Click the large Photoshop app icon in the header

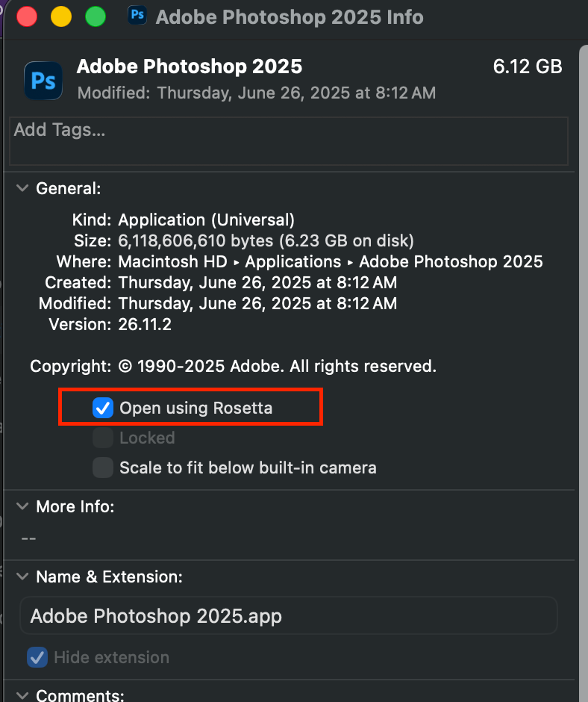pos(43,80)
